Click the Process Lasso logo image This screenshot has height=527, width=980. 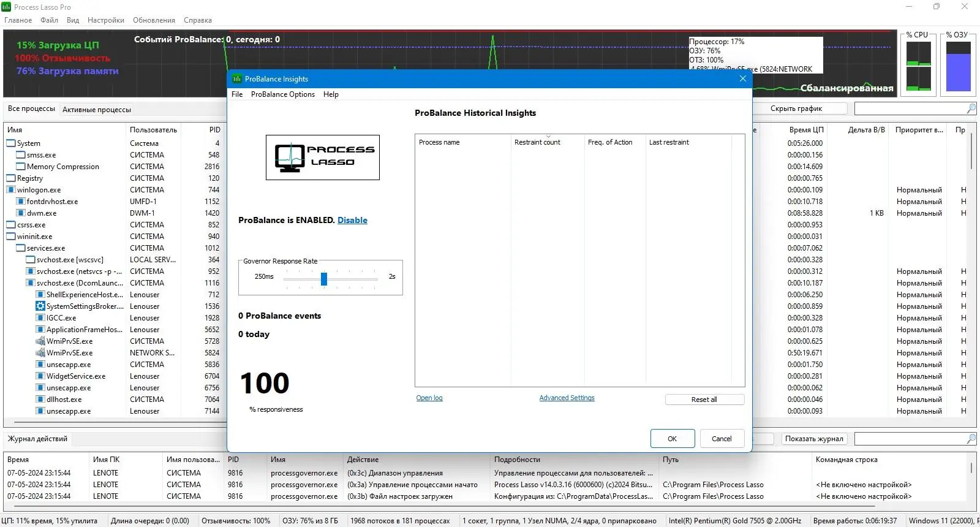pos(323,157)
